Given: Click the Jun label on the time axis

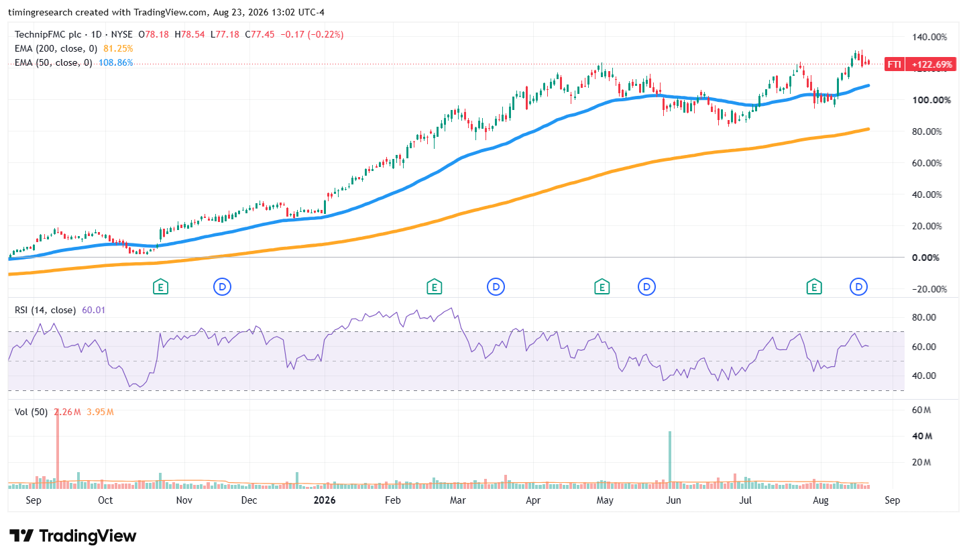Looking at the screenshot, I should (673, 500).
